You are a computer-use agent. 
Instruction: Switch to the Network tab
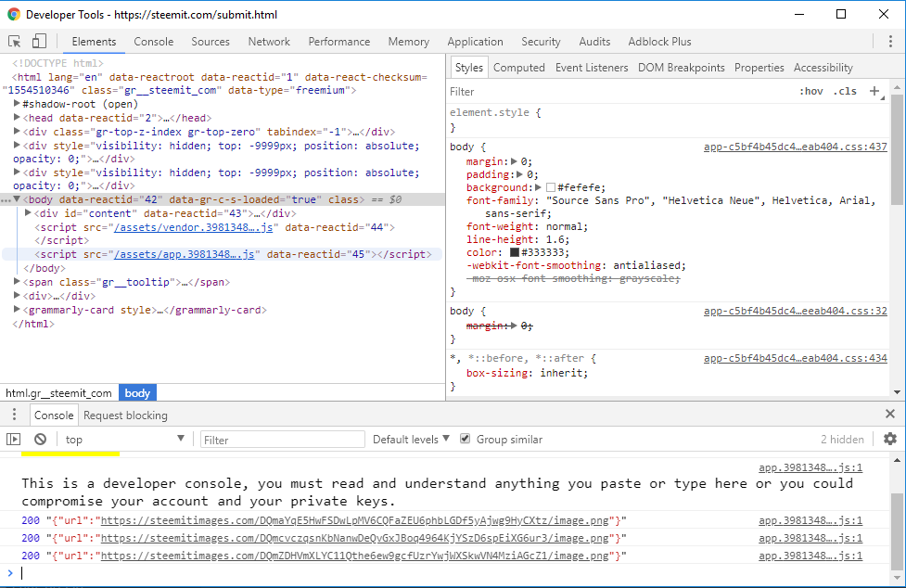pos(269,42)
